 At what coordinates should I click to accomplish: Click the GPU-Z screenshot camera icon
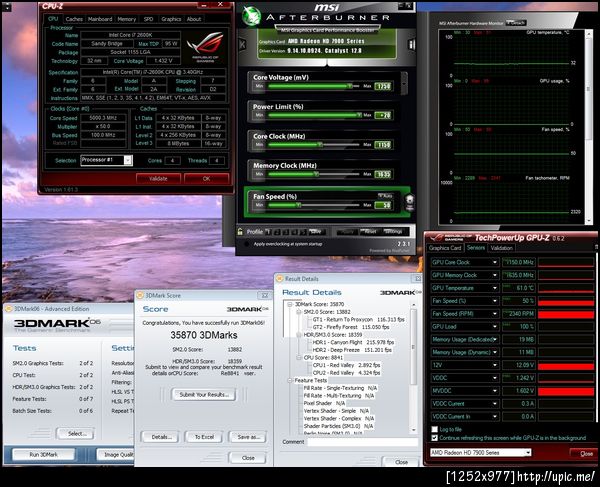[x=597, y=248]
